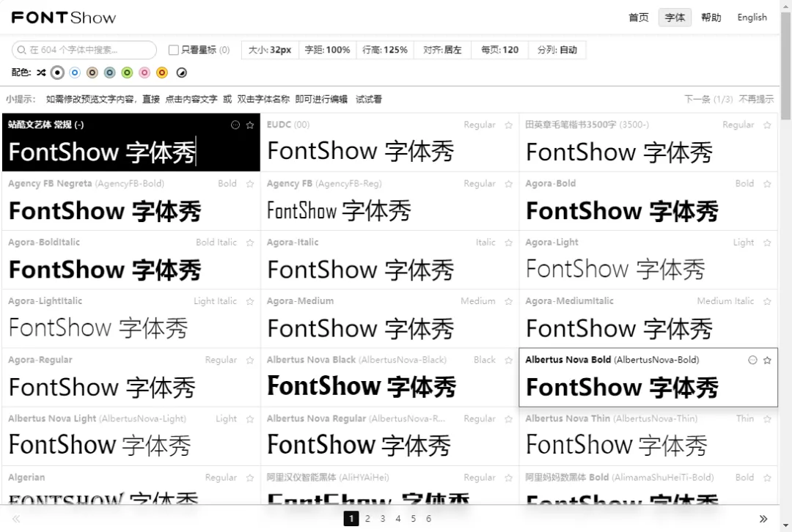Screen dimensions: 792x532
Task: Select the tan-brown color scheme swatch
Action: coord(92,73)
